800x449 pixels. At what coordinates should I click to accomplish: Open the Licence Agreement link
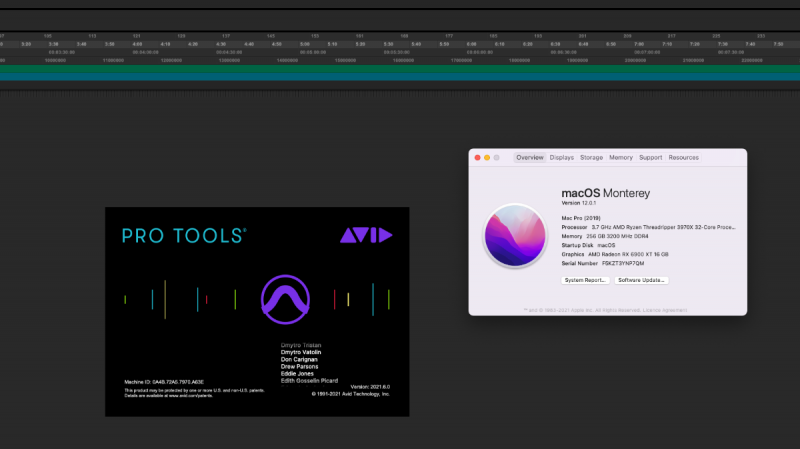click(667, 310)
